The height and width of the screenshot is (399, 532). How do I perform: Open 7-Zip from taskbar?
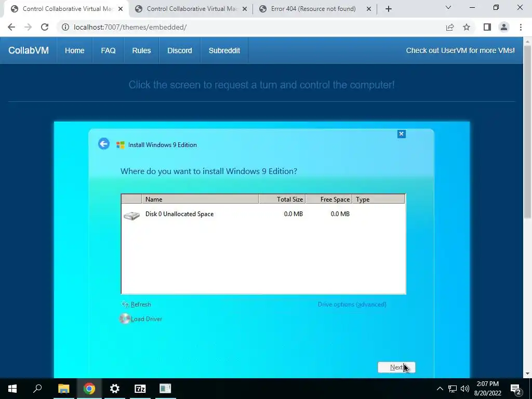140,389
